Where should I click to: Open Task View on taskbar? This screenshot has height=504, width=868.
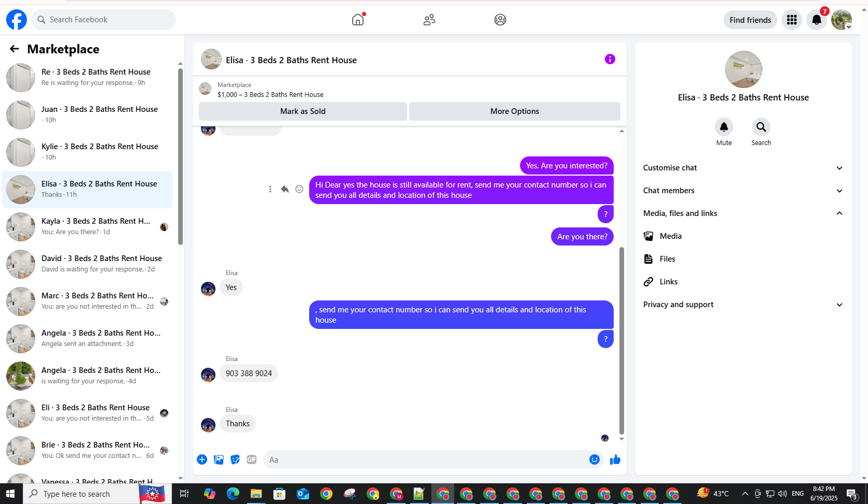(184, 494)
